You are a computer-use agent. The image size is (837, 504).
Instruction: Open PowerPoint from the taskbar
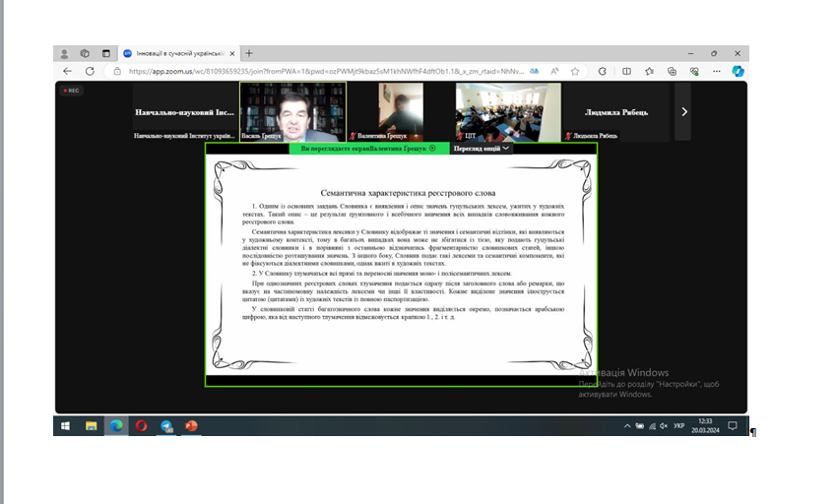[x=192, y=425]
